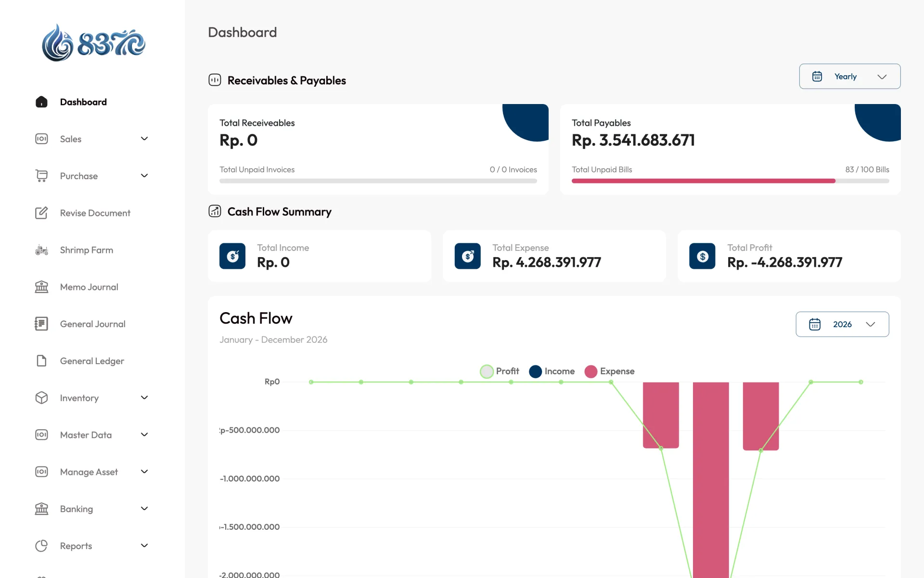
Task: Click the Inventory box icon
Action: click(x=41, y=398)
